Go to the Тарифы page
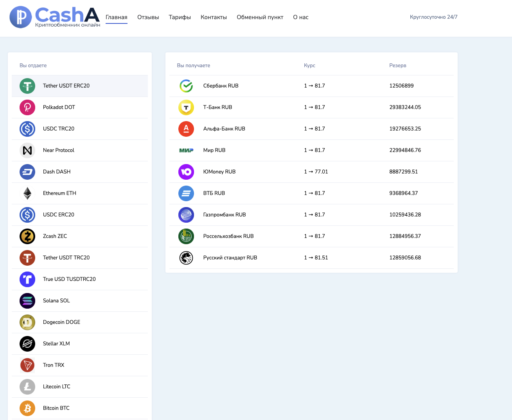 point(180,17)
